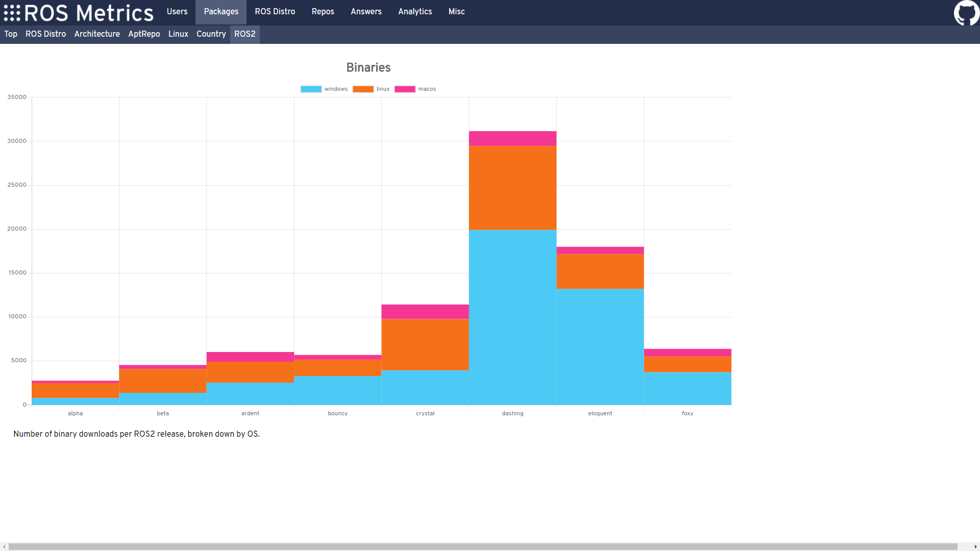Switch to the AptRepo sub-tab
This screenshot has height=551, width=980.
tap(144, 34)
